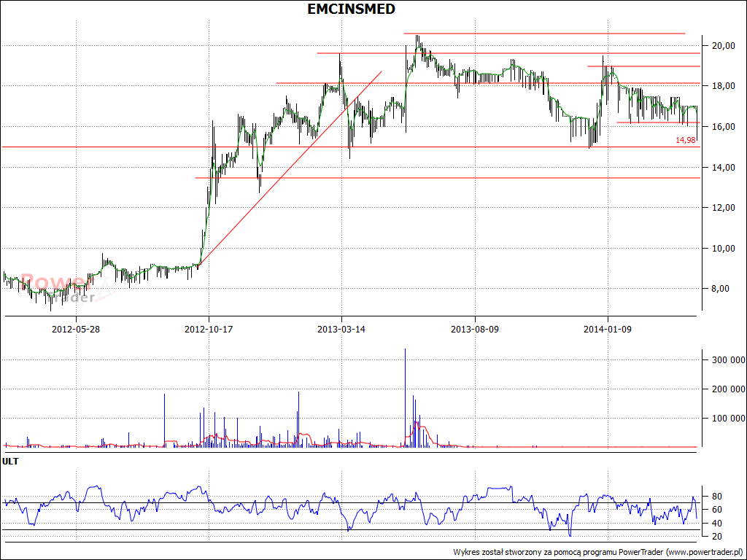Click the 80 oscillator axis label
Viewport: 747px width, 560px height.
pyautogui.click(x=716, y=496)
